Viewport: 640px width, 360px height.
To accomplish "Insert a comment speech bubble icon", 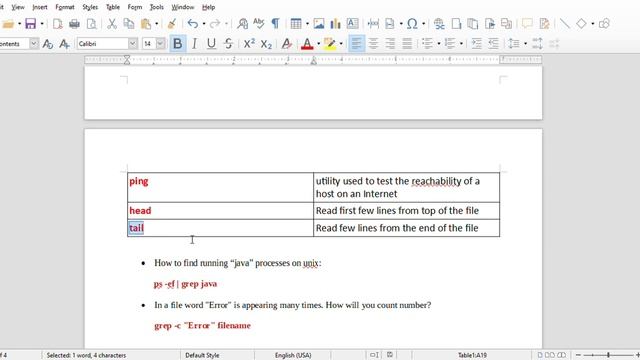I will (x=527, y=24).
